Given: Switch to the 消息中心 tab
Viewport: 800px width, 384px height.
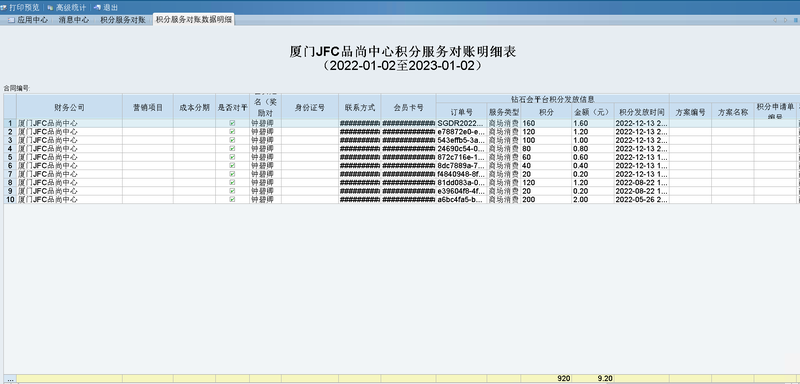Looking at the screenshot, I should (73, 20).
